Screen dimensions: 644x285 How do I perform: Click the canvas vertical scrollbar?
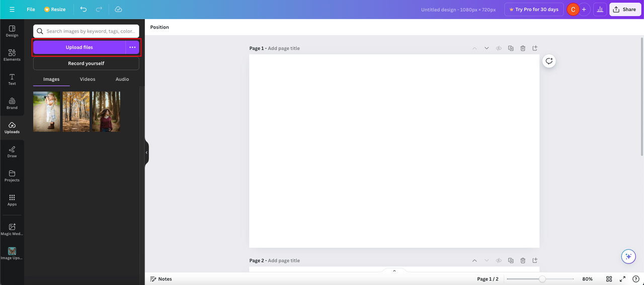(x=641, y=96)
